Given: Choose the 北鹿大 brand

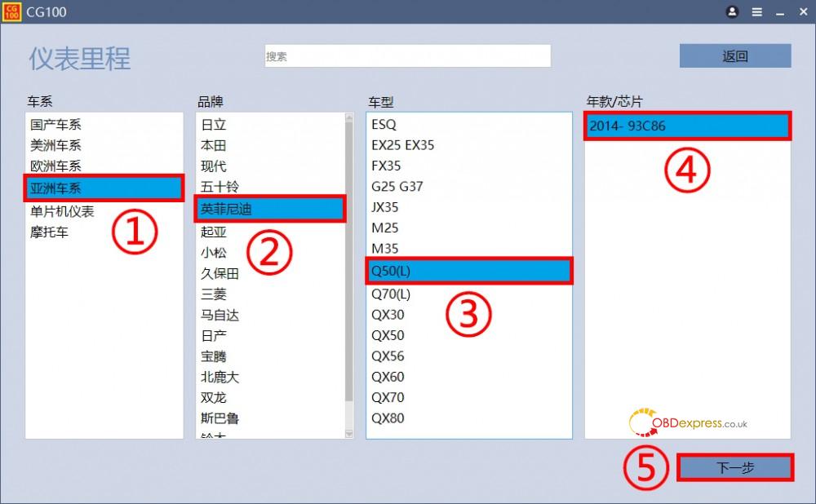Looking at the screenshot, I should point(271,377).
